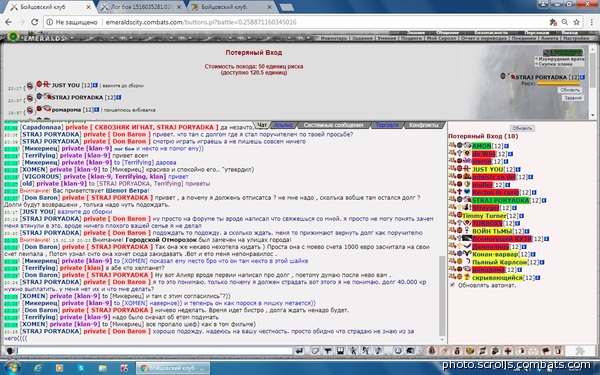Screen dimensions: 600x375
Task: Click the send message arrow icon beside chat input
Action: (299, 350)
